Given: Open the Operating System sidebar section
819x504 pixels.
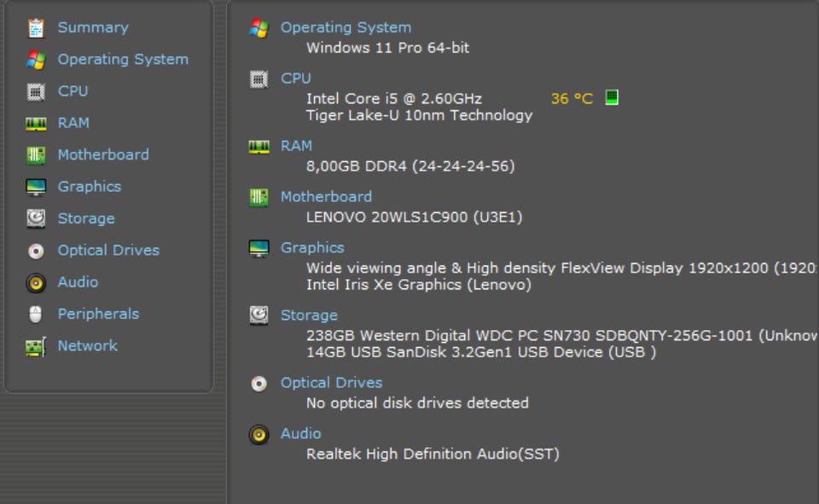Looking at the screenshot, I should coord(123,60).
